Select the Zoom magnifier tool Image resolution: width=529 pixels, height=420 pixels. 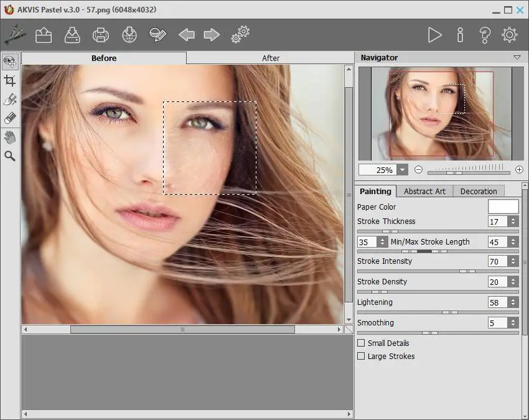tap(10, 156)
